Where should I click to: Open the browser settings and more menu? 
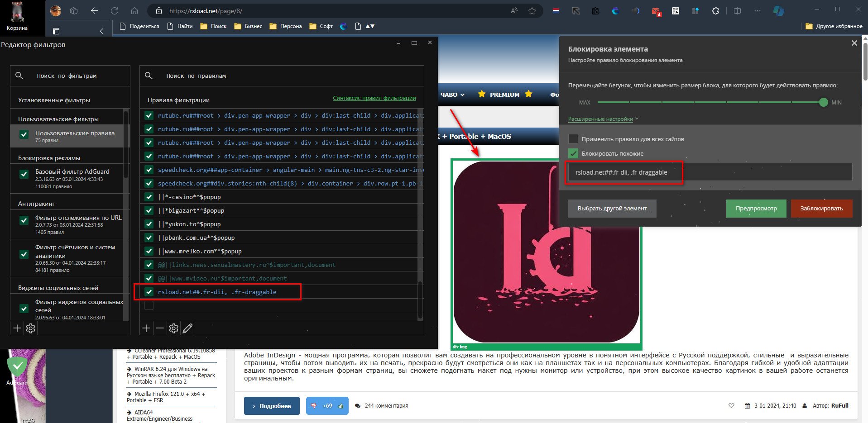[758, 11]
